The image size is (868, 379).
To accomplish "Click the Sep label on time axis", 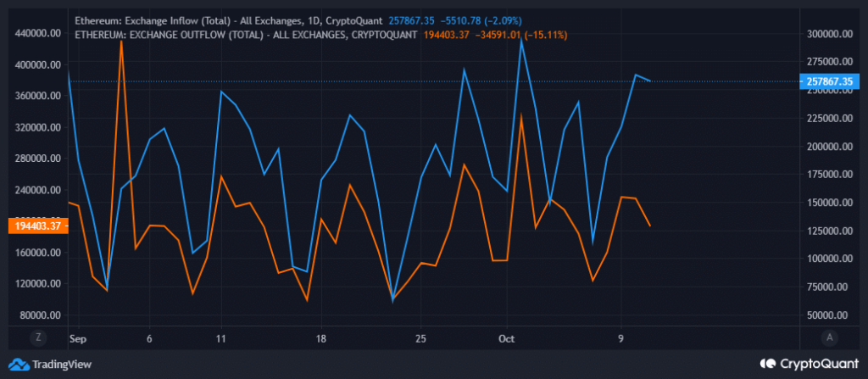I will [x=78, y=337].
